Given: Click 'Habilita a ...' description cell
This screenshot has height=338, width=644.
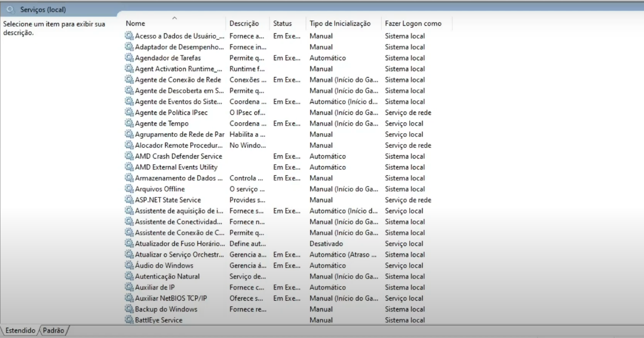Looking at the screenshot, I should pos(247,134).
